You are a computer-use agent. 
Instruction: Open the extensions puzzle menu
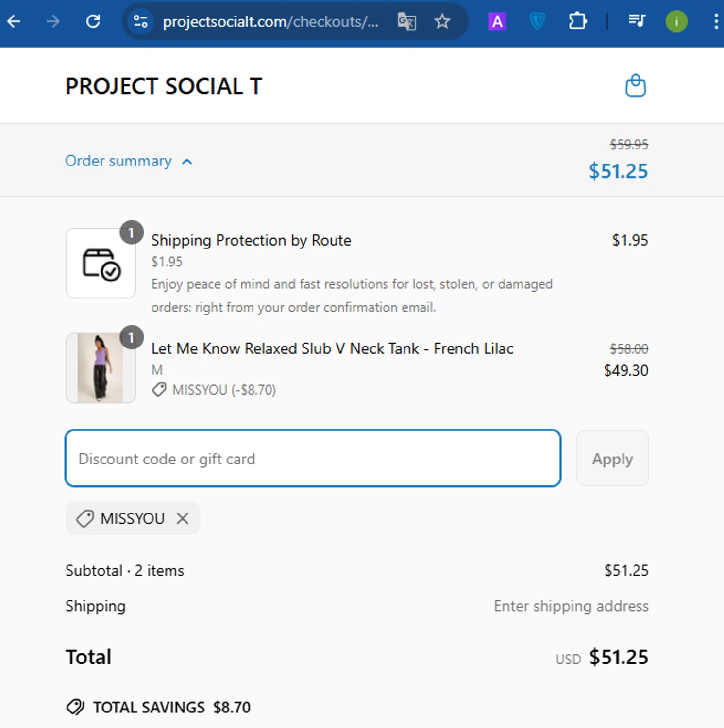point(577,21)
